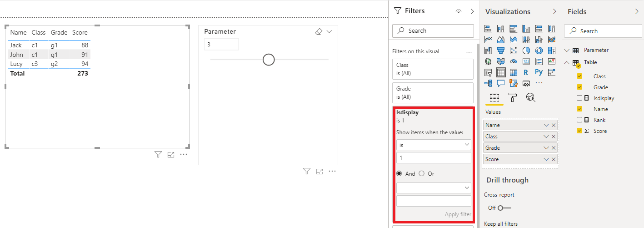Select the Card 123 visual

(x=526, y=61)
